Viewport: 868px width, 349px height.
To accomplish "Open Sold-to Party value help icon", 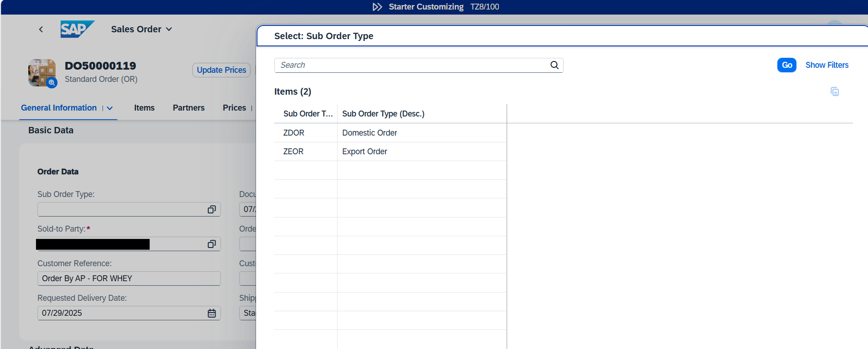I will (x=212, y=244).
